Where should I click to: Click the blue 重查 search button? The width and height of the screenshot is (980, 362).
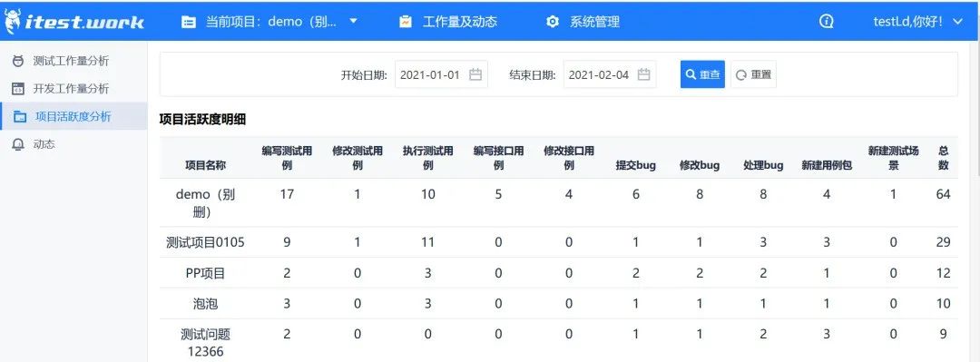pos(702,74)
